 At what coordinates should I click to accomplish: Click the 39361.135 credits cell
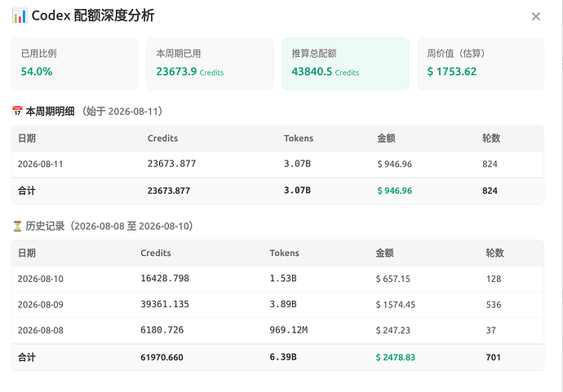[165, 305]
